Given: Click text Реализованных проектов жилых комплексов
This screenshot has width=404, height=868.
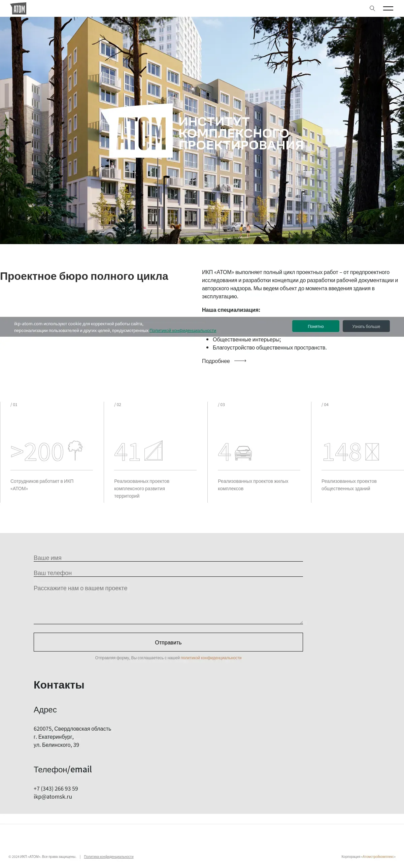Looking at the screenshot, I should 253,485.
